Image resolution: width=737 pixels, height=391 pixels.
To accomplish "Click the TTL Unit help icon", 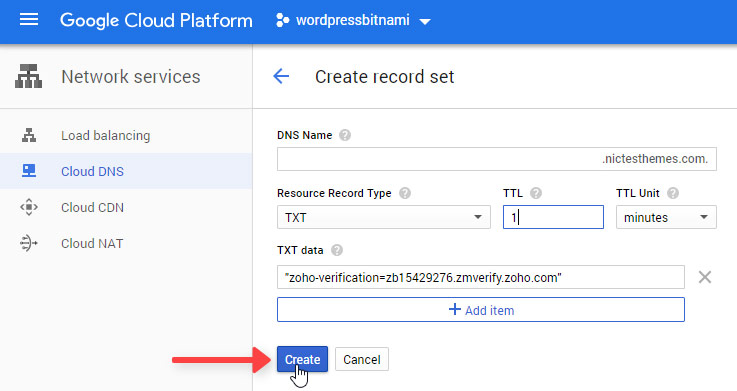I will point(673,193).
